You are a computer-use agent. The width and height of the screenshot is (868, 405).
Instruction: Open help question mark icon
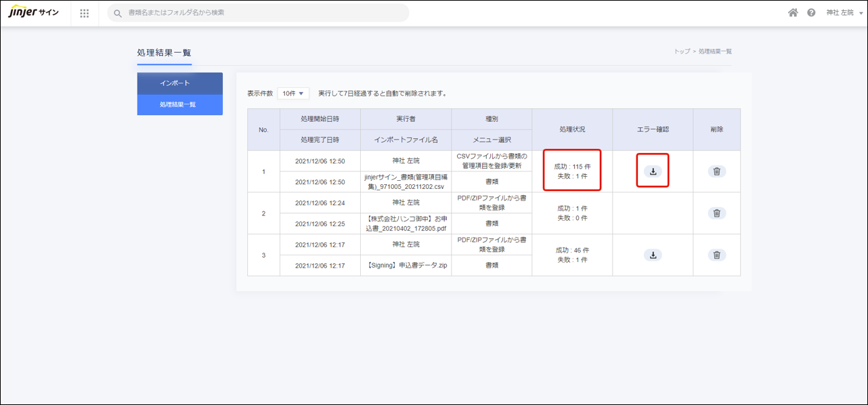tap(811, 13)
